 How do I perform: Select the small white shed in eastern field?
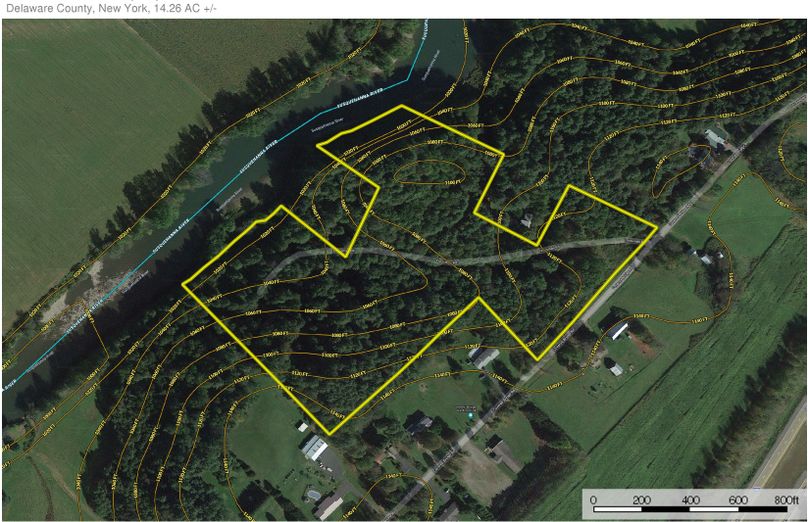coord(616,369)
